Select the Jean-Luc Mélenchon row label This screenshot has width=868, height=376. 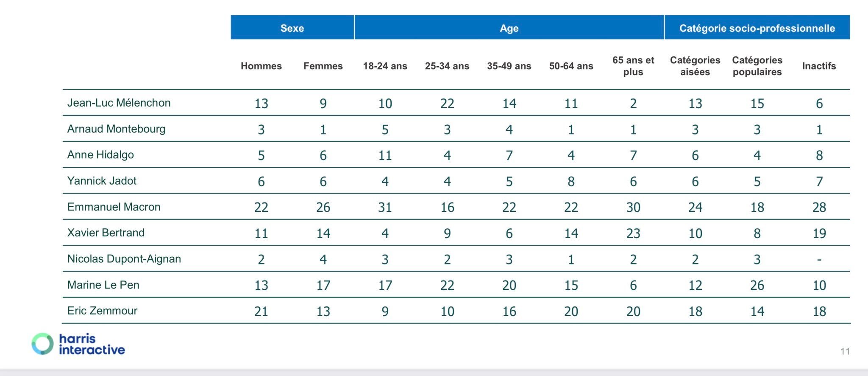tap(119, 103)
